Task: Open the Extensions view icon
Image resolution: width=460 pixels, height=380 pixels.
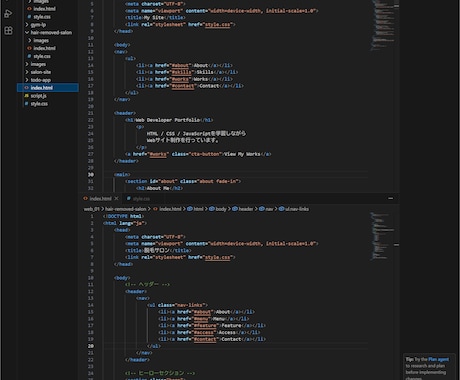Action: pos(8,31)
